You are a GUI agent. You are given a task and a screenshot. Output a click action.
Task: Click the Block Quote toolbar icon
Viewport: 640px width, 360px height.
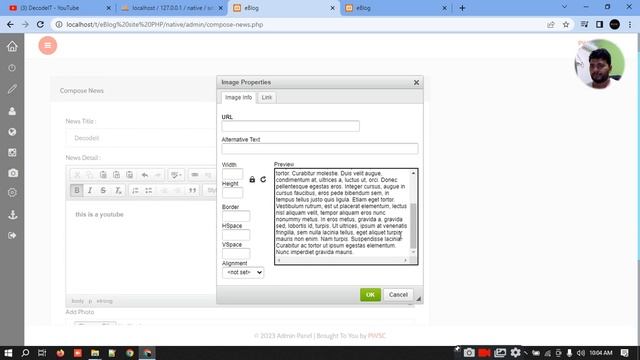coord(192,190)
